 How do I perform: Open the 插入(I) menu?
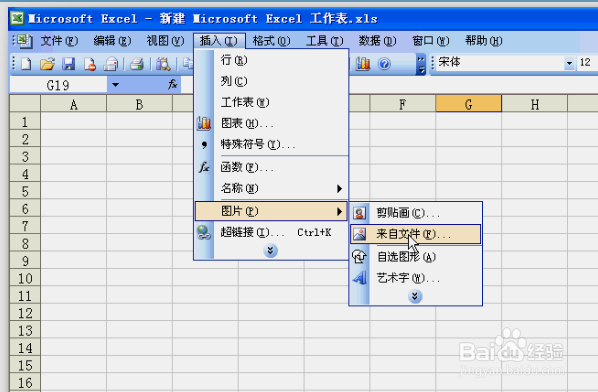pyautogui.click(x=219, y=41)
